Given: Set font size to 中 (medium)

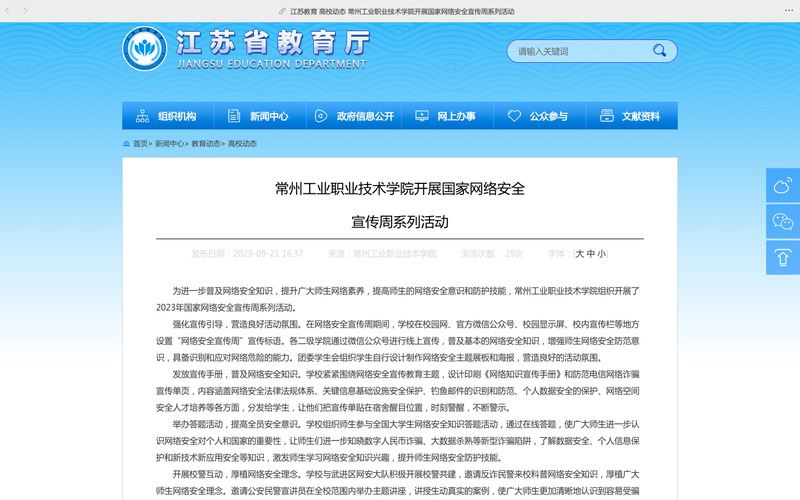Looking at the screenshot, I should click(x=590, y=254).
